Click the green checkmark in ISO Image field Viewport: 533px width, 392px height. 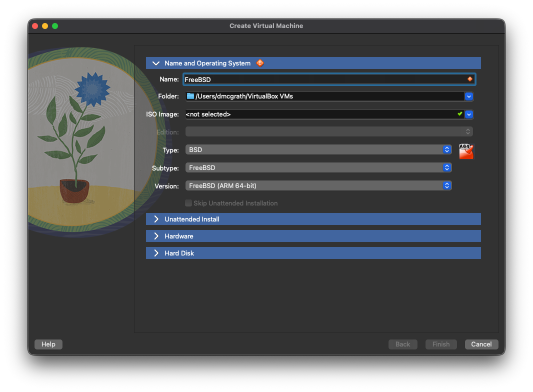tap(460, 114)
